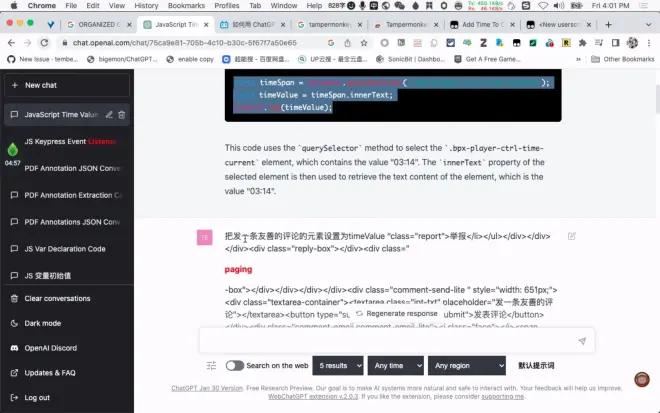Image resolution: width=660 pixels, height=413 pixels.
Task: Delete JavaScript Time Value chat with trash icon
Action: 122,115
